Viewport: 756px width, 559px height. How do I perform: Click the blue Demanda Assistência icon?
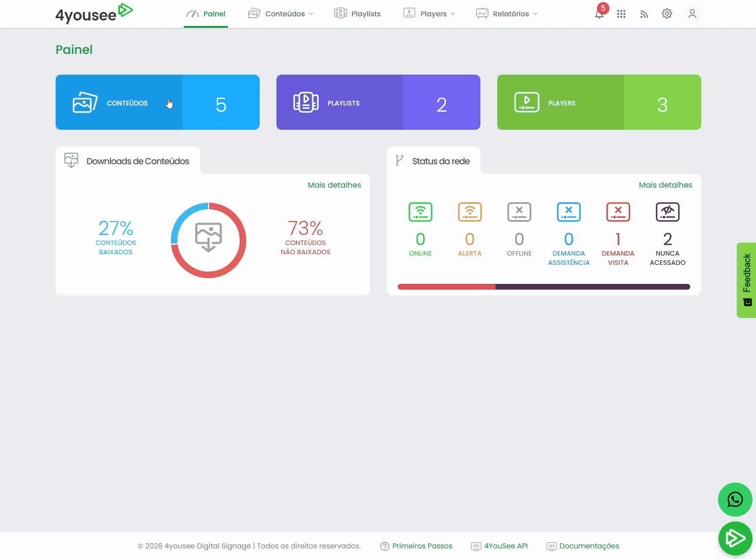[569, 212]
